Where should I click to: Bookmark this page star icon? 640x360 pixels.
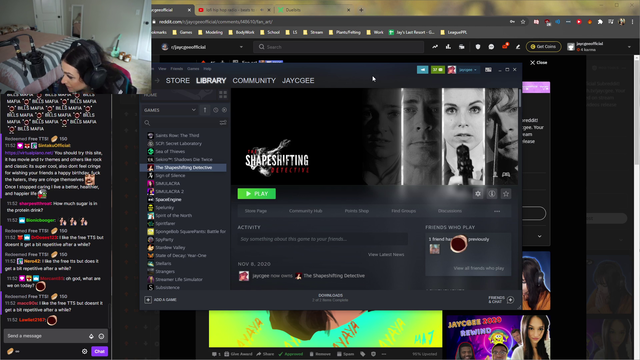523,22
